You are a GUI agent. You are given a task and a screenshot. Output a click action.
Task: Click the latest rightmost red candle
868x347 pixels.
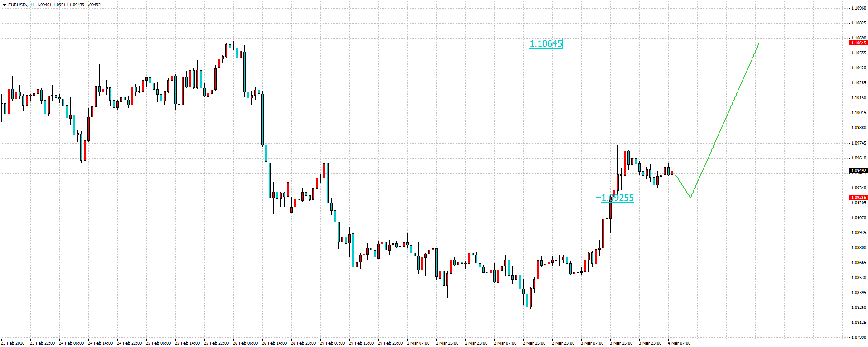672,173
